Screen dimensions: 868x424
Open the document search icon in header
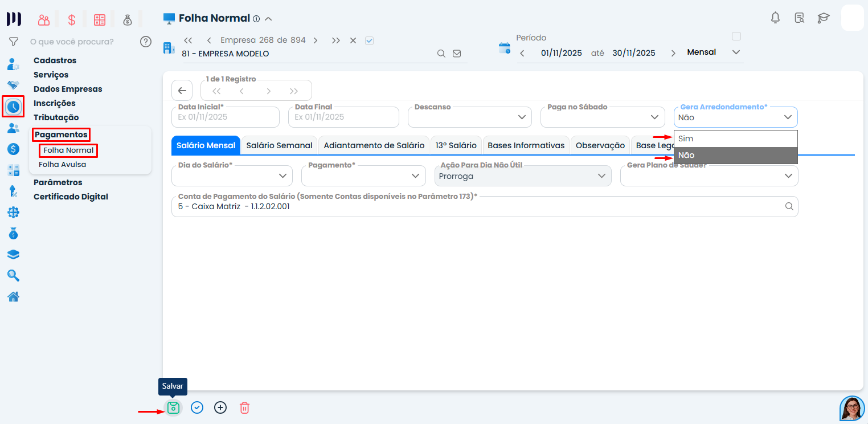[x=800, y=18]
